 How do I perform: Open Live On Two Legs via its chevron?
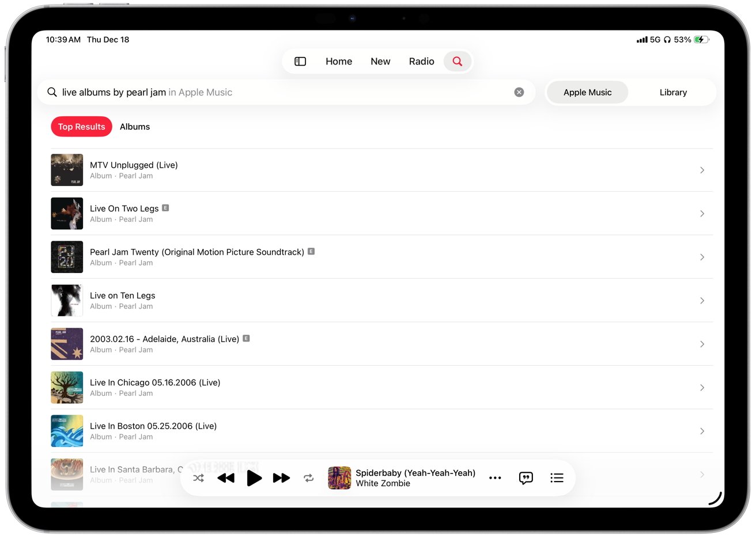tap(702, 213)
